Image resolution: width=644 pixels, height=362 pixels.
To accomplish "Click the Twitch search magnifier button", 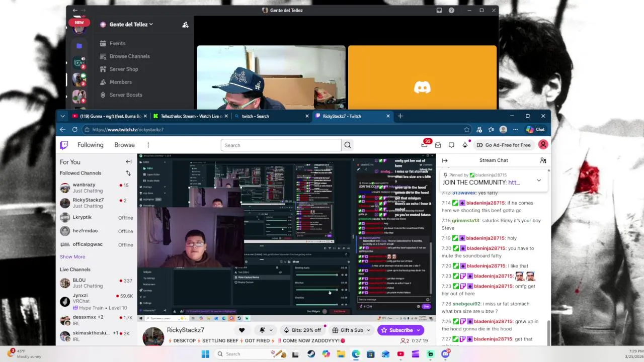I will [x=348, y=145].
